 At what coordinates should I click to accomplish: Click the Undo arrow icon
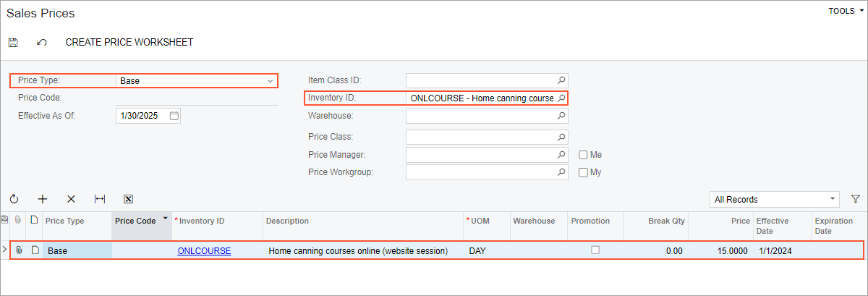(42, 43)
